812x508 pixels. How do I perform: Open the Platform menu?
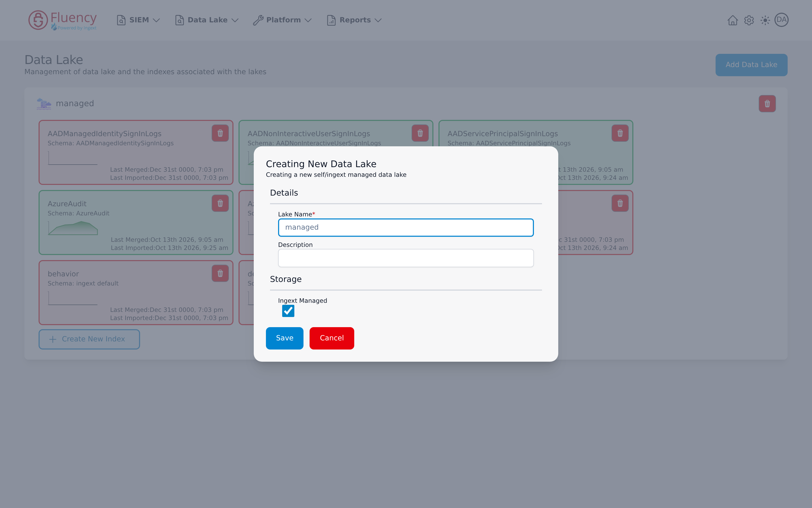click(x=282, y=20)
